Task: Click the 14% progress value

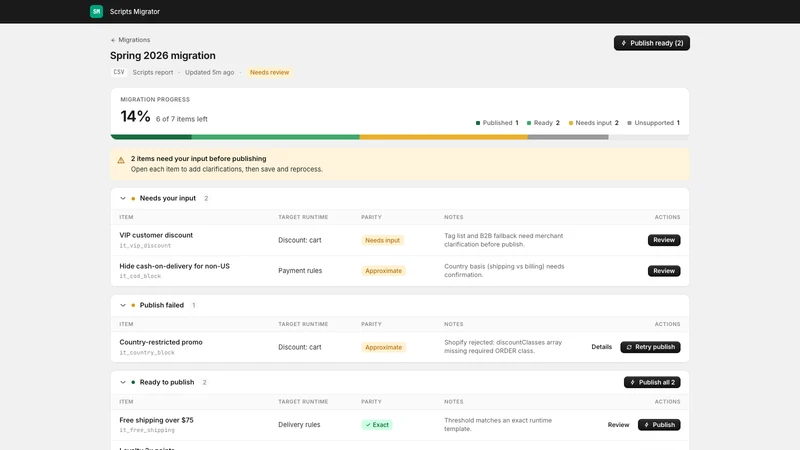Action: [135, 116]
